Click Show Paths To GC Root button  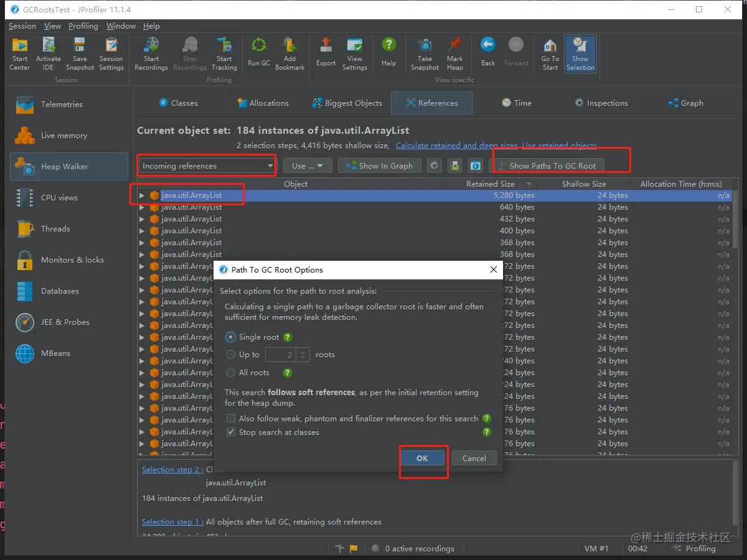click(547, 166)
